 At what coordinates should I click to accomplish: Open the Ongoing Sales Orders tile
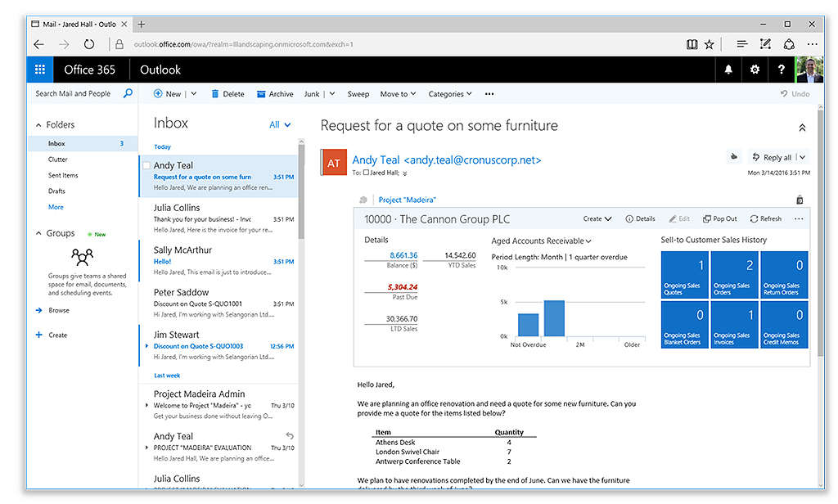pos(734,275)
